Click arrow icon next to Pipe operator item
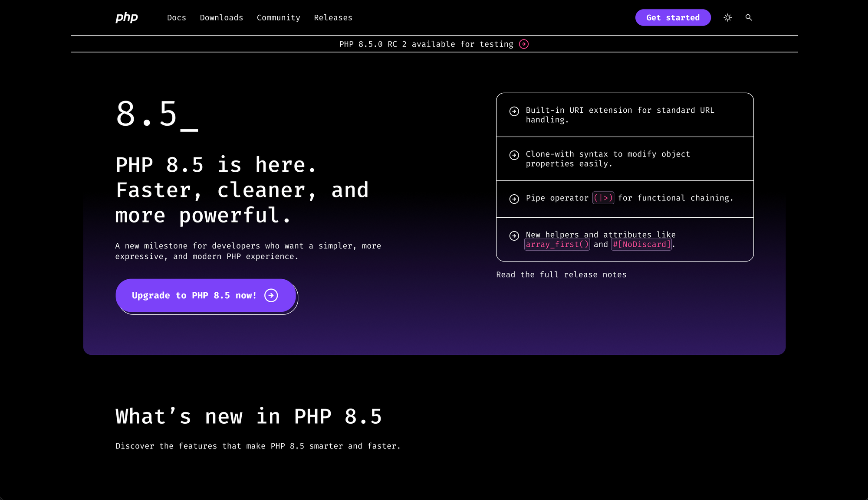868x500 pixels. click(x=514, y=199)
